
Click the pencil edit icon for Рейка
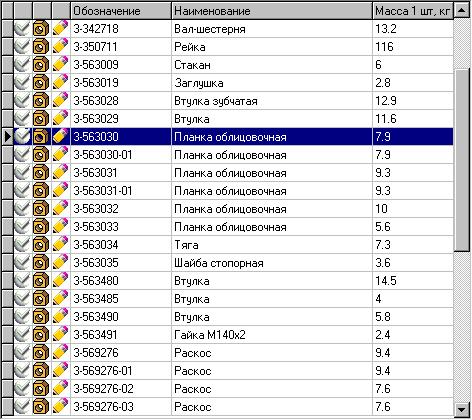pyautogui.click(x=60, y=47)
